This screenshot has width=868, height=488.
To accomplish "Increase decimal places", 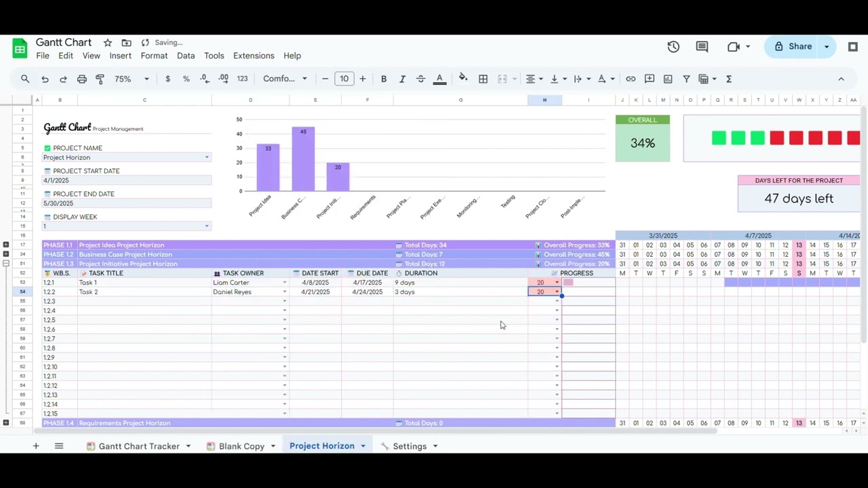I will pos(223,79).
